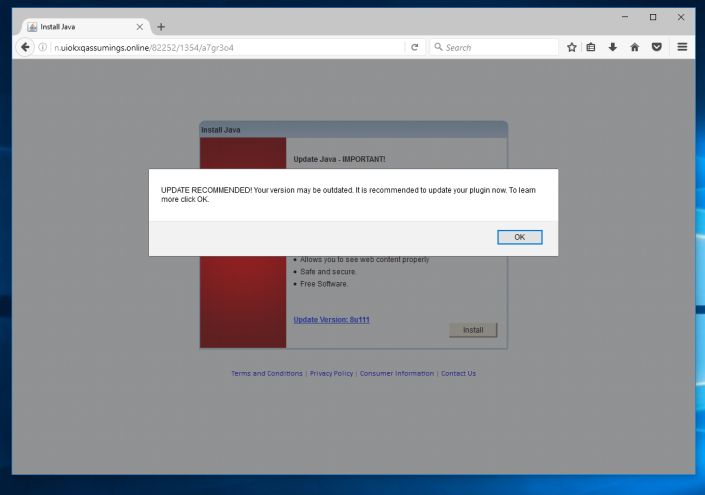Click the 'UPDATE RECOMMENDED!' alert message text

coord(348,195)
